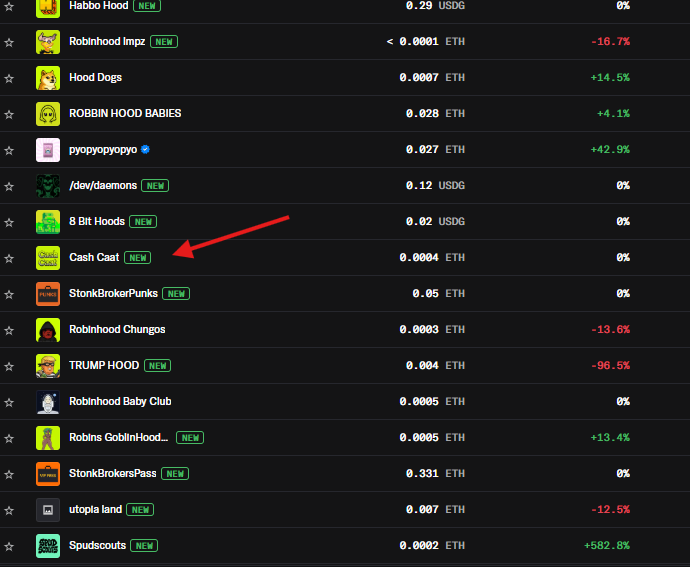Open 8 Bit Hoods pixel avatar
This screenshot has width=690, height=567.
[48, 222]
